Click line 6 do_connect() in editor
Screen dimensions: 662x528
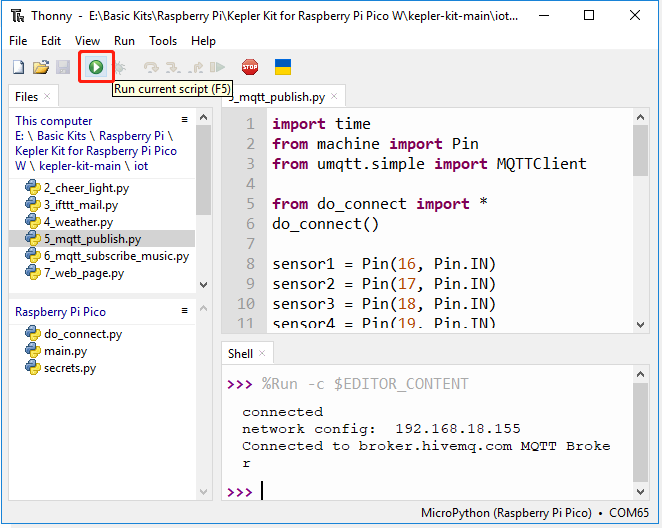tap(326, 224)
